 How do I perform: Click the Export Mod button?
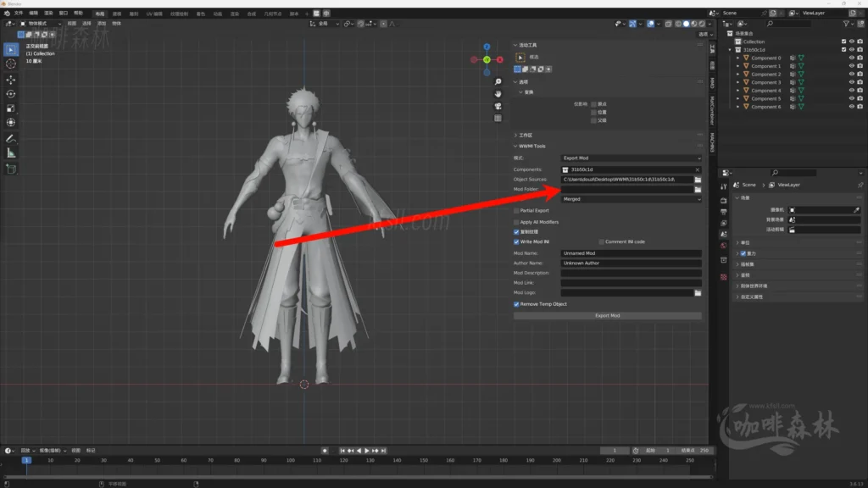[x=607, y=316]
